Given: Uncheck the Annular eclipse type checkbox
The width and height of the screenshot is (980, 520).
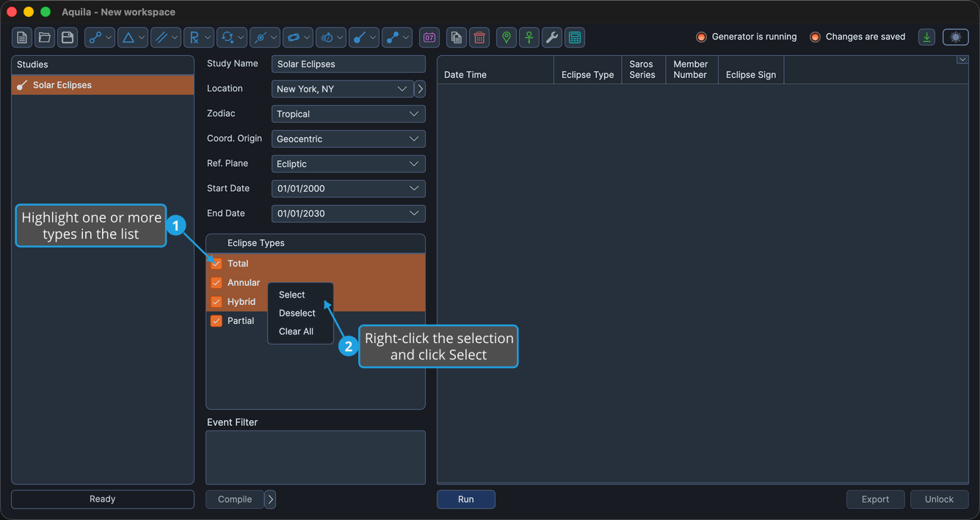Looking at the screenshot, I should pyautogui.click(x=217, y=282).
